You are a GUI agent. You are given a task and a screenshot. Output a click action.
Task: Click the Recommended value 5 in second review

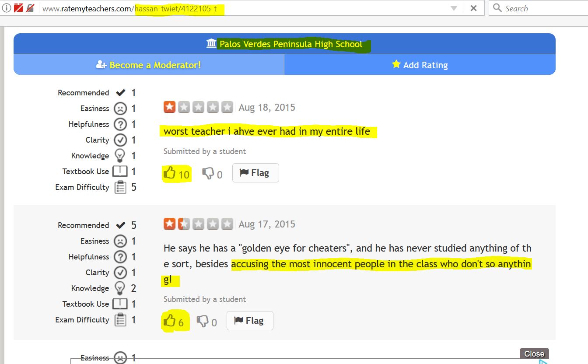pos(134,225)
